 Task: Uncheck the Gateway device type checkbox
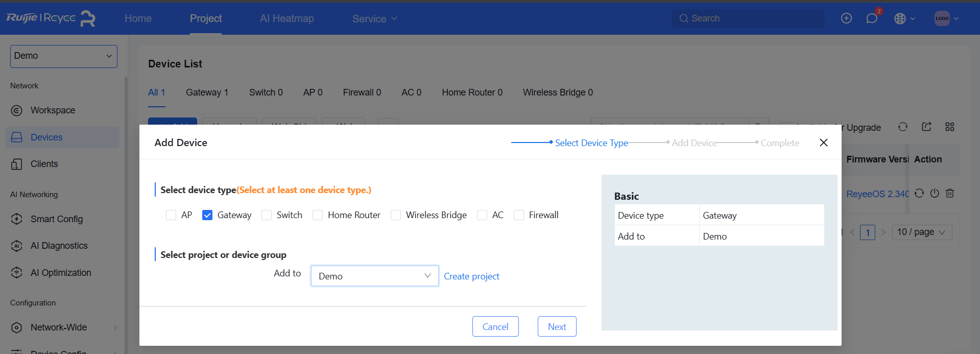pyautogui.click(x=207, y=215)
